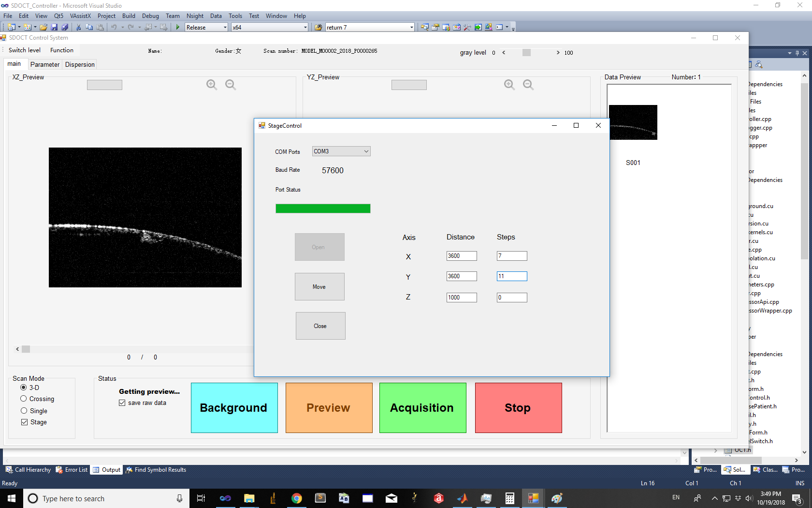Click the Move button in StageControl
This screenshot has width=812, height=508.
(x=319, y=287)
